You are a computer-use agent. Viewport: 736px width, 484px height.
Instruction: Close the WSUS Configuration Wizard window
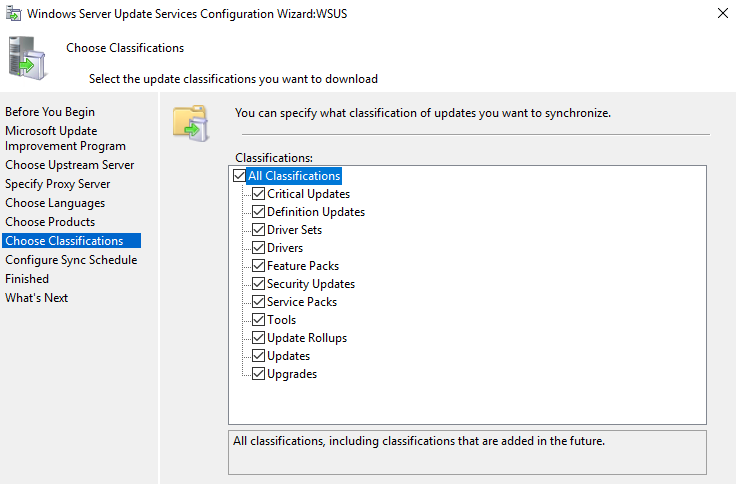pyautogui.click(x=722, y=14)
